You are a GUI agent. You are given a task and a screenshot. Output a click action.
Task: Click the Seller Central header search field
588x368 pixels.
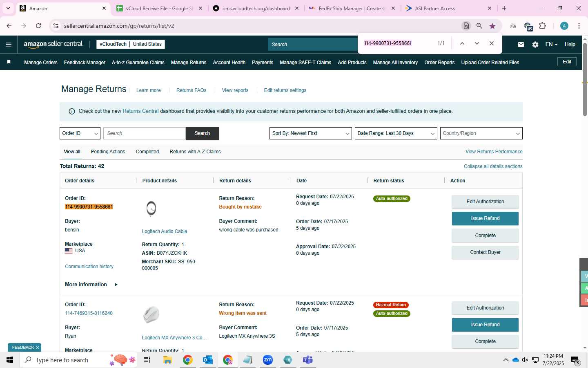pos(313,45)
